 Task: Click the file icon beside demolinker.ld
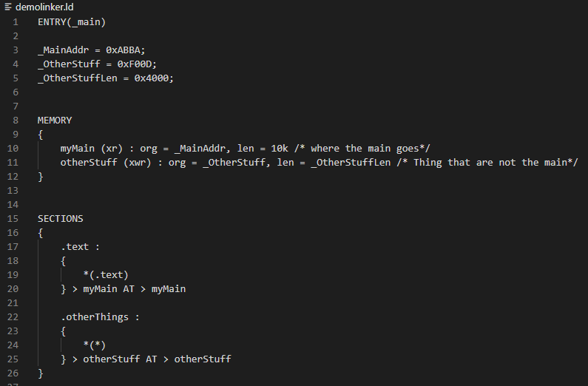8,7
